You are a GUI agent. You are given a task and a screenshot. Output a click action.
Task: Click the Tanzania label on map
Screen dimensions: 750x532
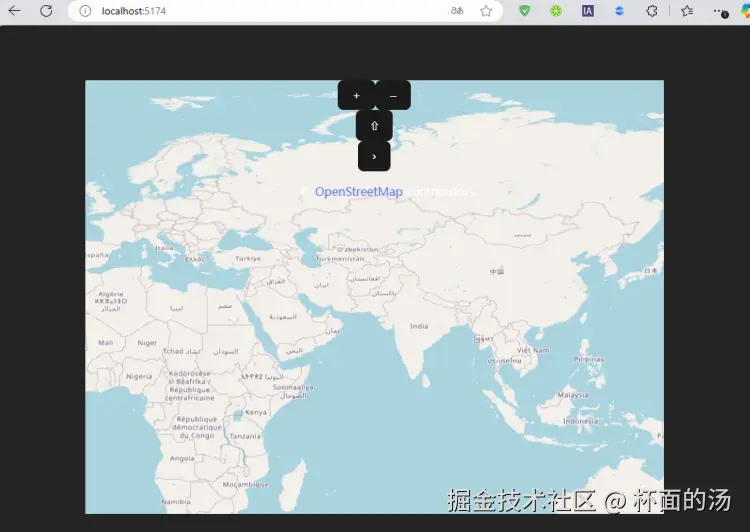pos(245,436)
